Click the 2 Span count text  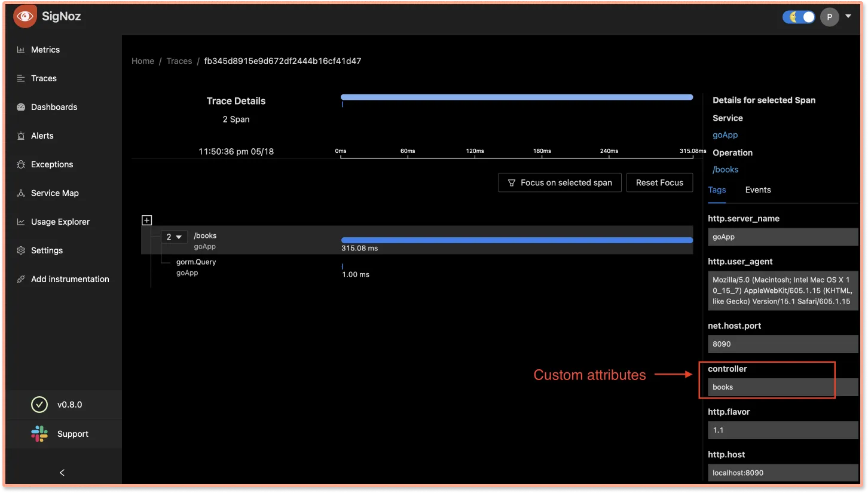point(236,120)
